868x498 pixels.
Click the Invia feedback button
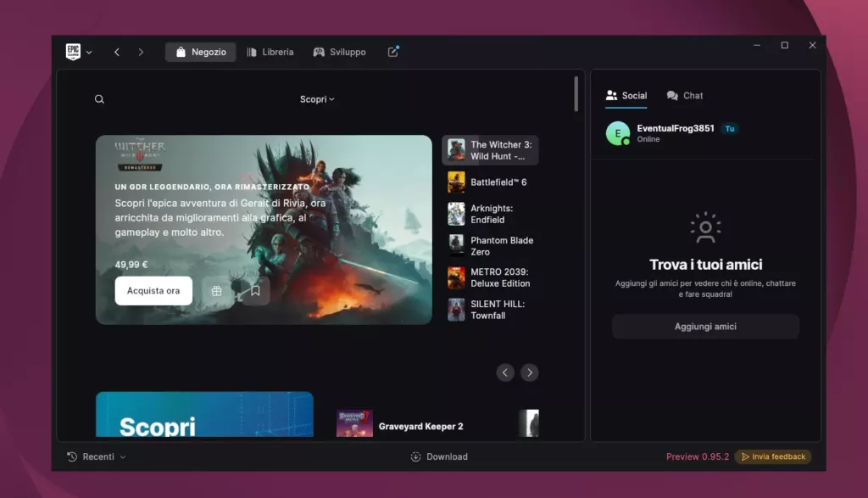click(773, 457)
